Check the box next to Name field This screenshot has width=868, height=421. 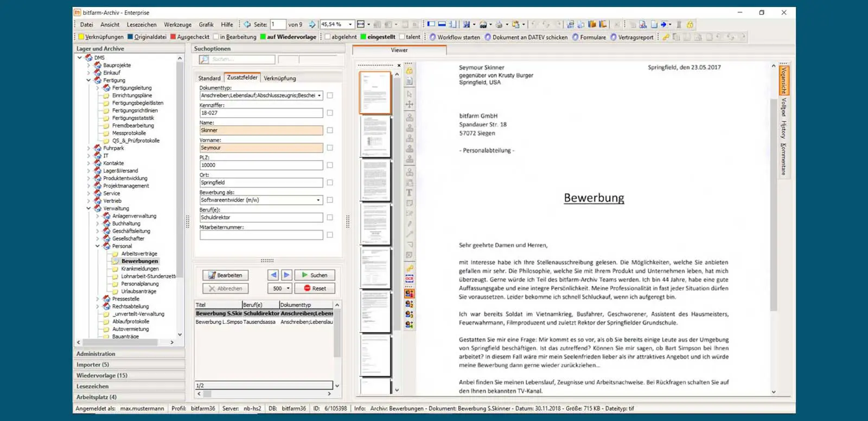coord(330,130)
